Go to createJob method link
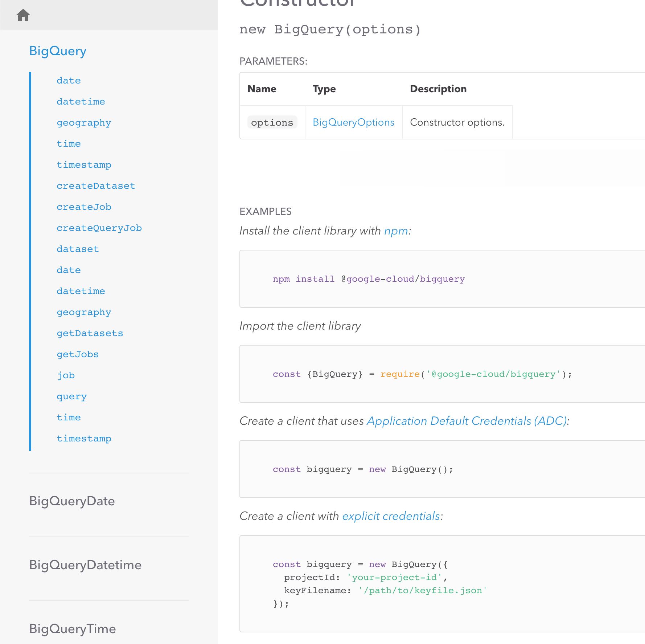This screenshot has height=644, width=645. (84, 207)
